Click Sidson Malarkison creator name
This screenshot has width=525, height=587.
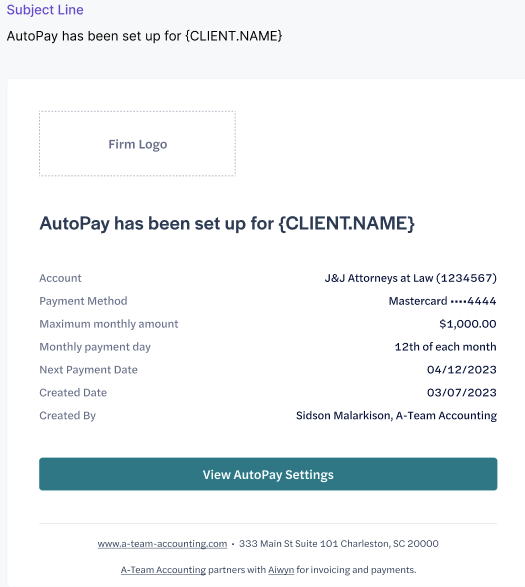coord(343,416)
